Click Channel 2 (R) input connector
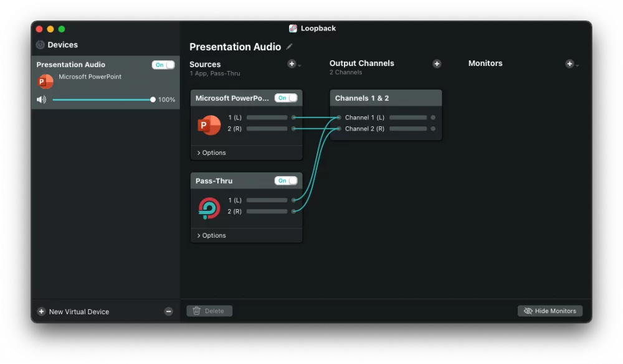The image size is (623, 364). (x=338, y=129)
